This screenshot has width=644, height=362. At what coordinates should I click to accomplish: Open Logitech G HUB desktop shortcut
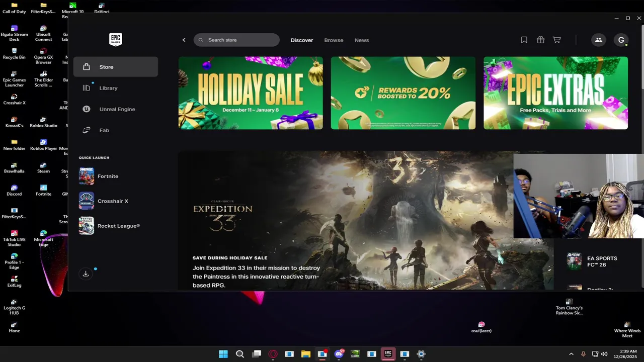(14, 307)
